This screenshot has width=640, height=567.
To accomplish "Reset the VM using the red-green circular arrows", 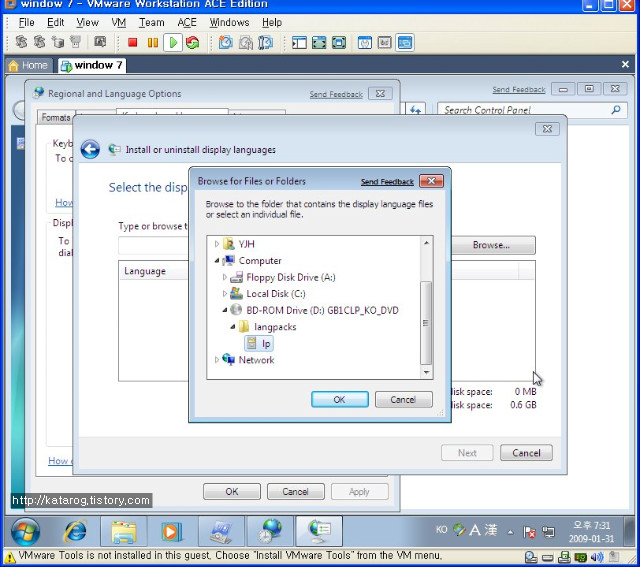I will pos(192,42).
